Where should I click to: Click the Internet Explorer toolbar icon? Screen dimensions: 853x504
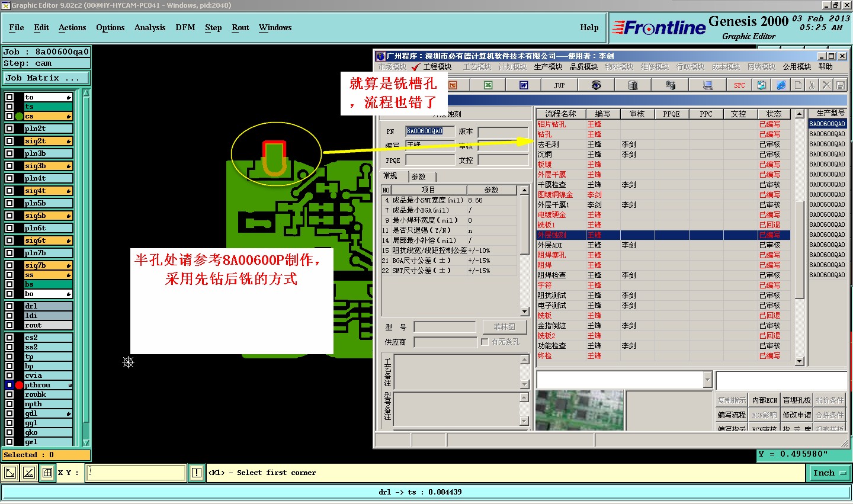[x=781, y=85]
